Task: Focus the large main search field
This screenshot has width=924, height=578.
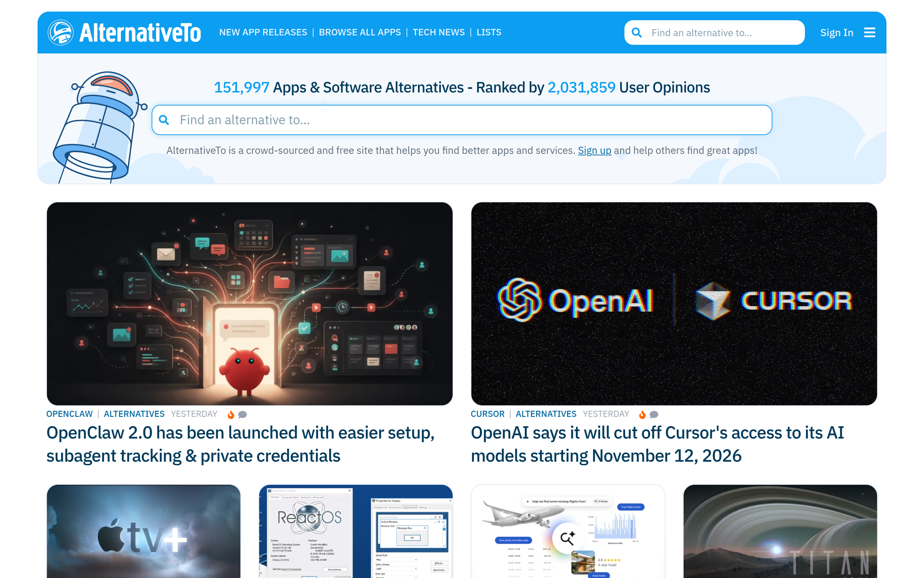Action: 462,120
